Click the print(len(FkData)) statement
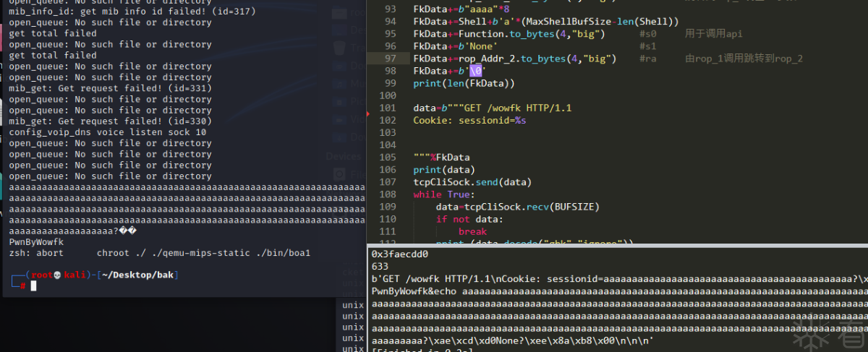868x352 pixels. click(x=464, y=83)
